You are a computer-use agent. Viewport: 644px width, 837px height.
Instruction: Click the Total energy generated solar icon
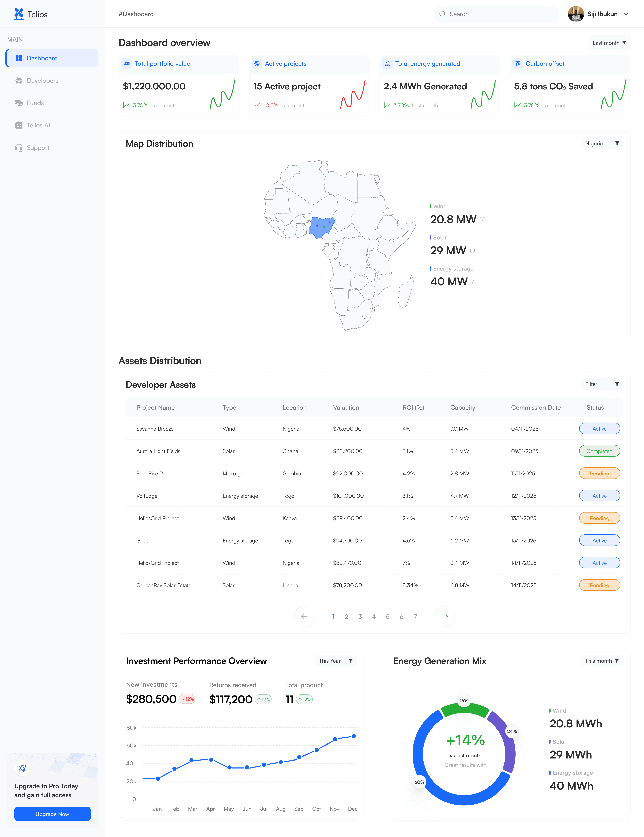coord(387,64)
